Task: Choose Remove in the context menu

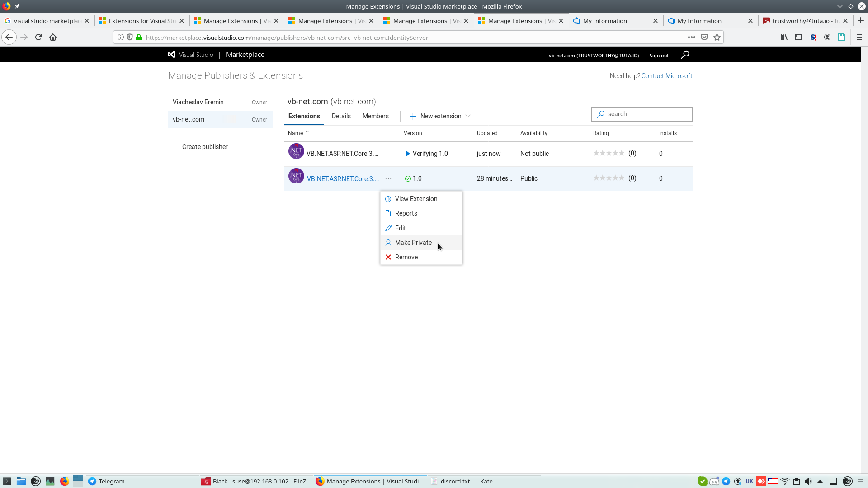Action: tap(406, 257)
